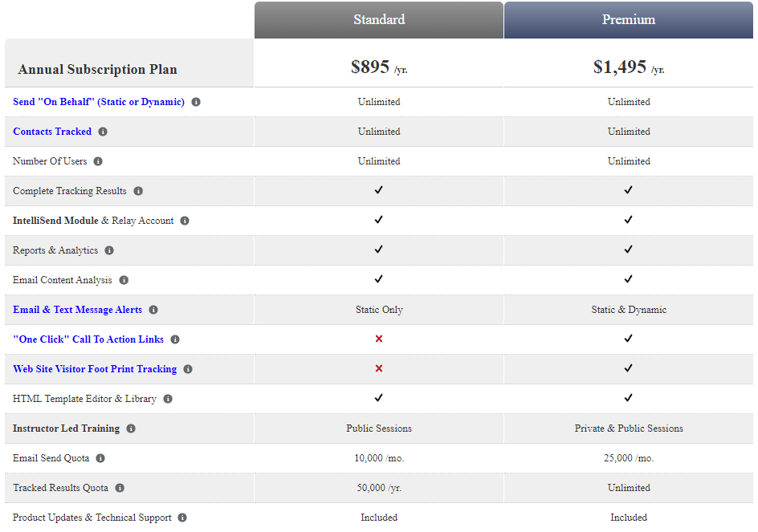Click red X for Web Site Visitor tracking Standard
Image resolution: width=758 pixels, height=532 pixels.
pos(379,368)
